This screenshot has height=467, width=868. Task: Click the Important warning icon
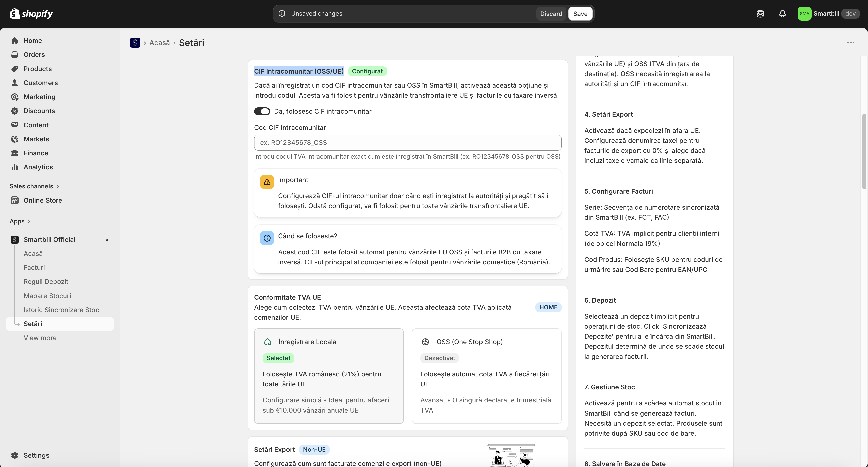[267, 182]
